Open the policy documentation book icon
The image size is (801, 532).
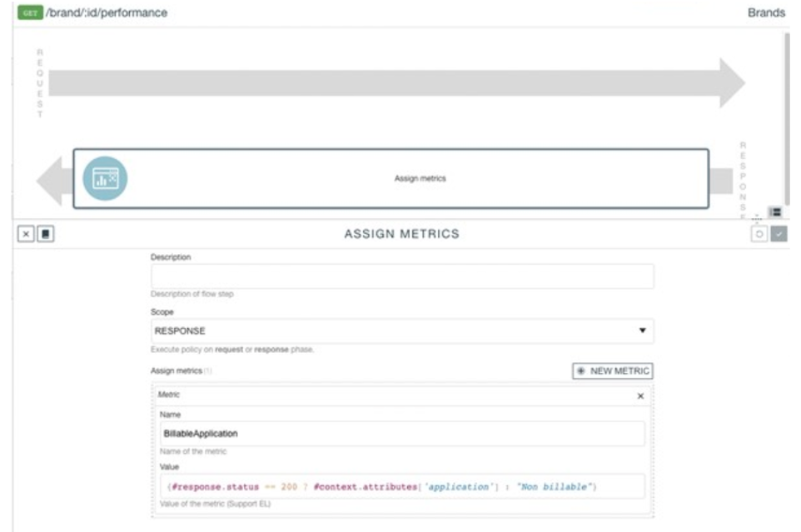point(45,235)
